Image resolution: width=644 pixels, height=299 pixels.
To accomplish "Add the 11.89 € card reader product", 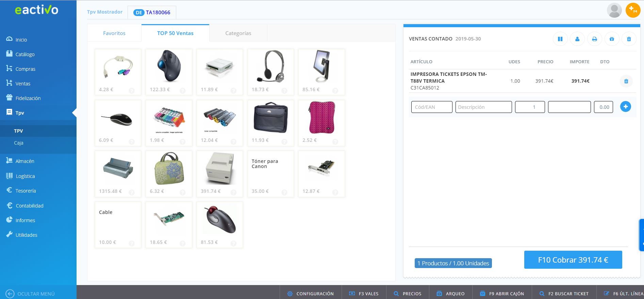I will (220, 72).
